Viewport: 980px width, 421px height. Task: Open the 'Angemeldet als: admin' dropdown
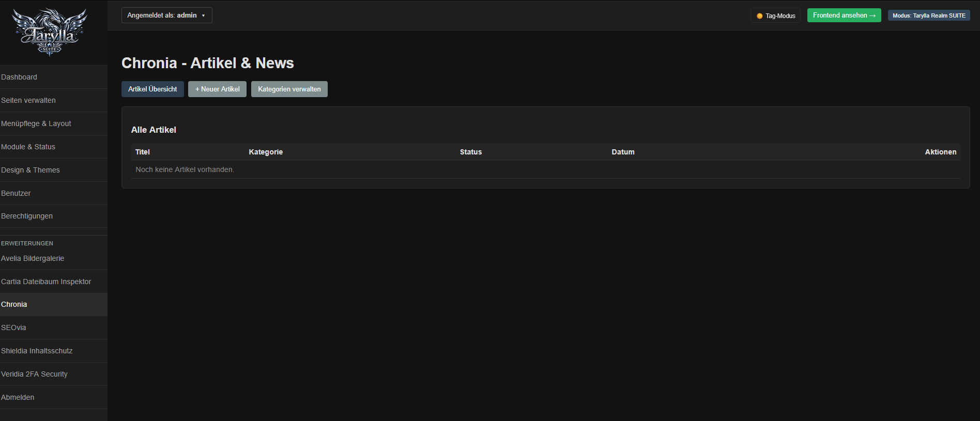coord(166,15)
